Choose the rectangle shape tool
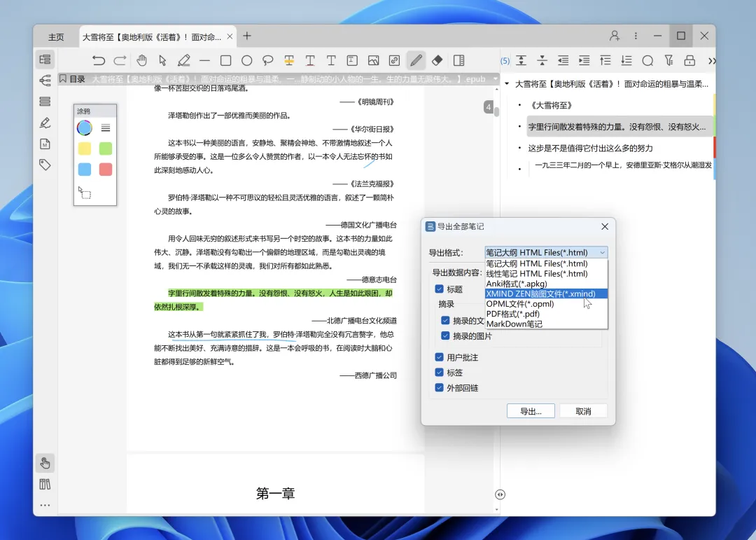Image resolution: width=756 pixels, height=540 pixels. tap(225, 60)
